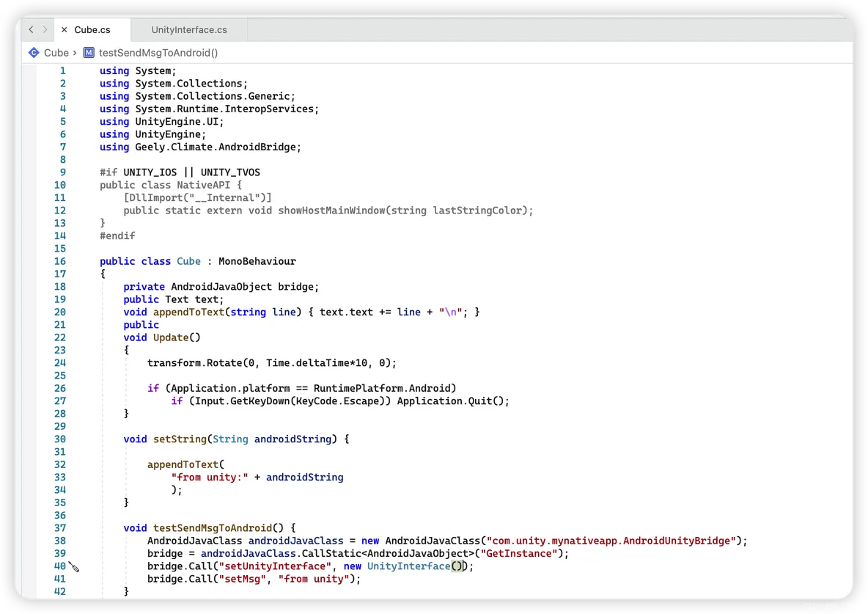The width and height of the screenshot is (868, 614).
Task: Go forward with the right navigation arrow
Action: click(45, 29)
